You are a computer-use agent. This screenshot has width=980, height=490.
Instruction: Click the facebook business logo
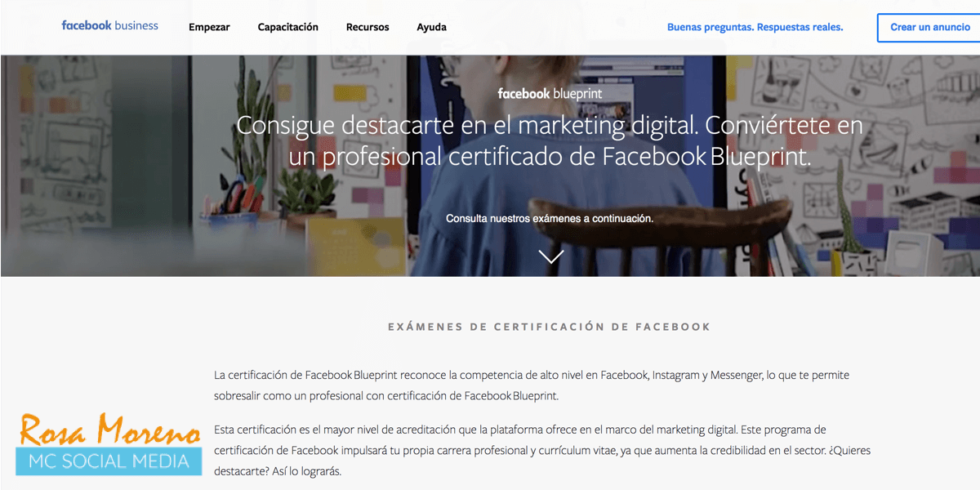(x=109, y=25)
